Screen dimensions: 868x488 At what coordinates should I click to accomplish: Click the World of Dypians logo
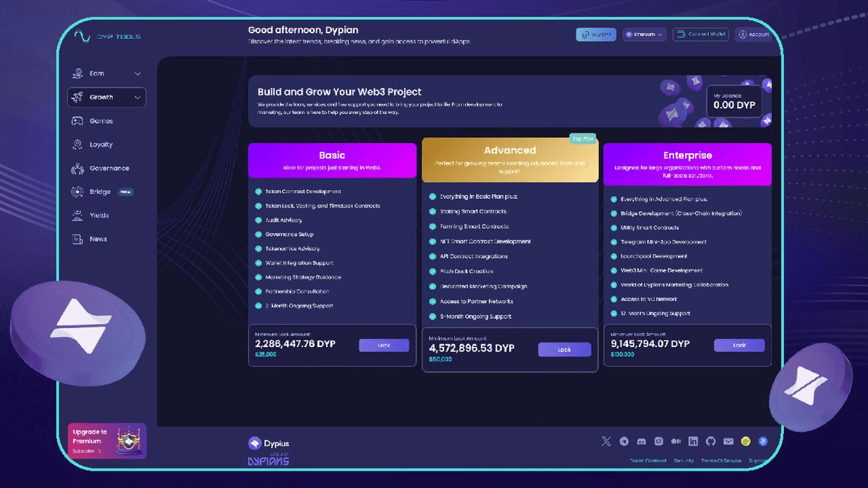tap(268, 459)
